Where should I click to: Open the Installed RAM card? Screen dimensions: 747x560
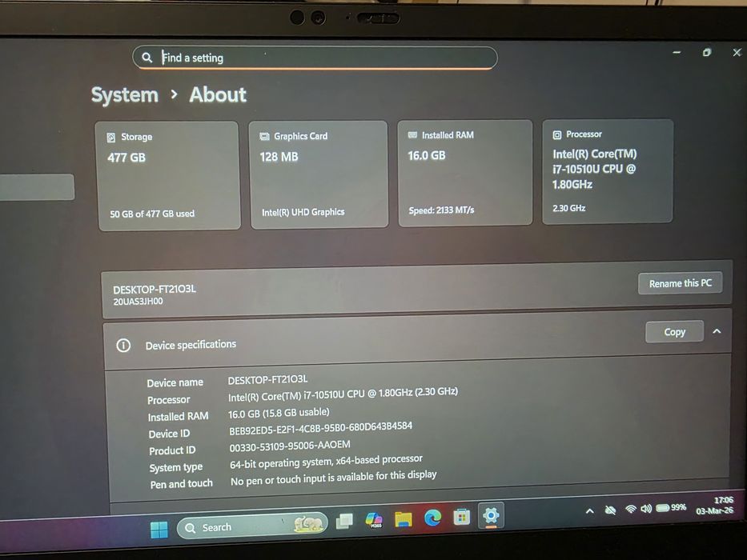[x=465, y=173]
